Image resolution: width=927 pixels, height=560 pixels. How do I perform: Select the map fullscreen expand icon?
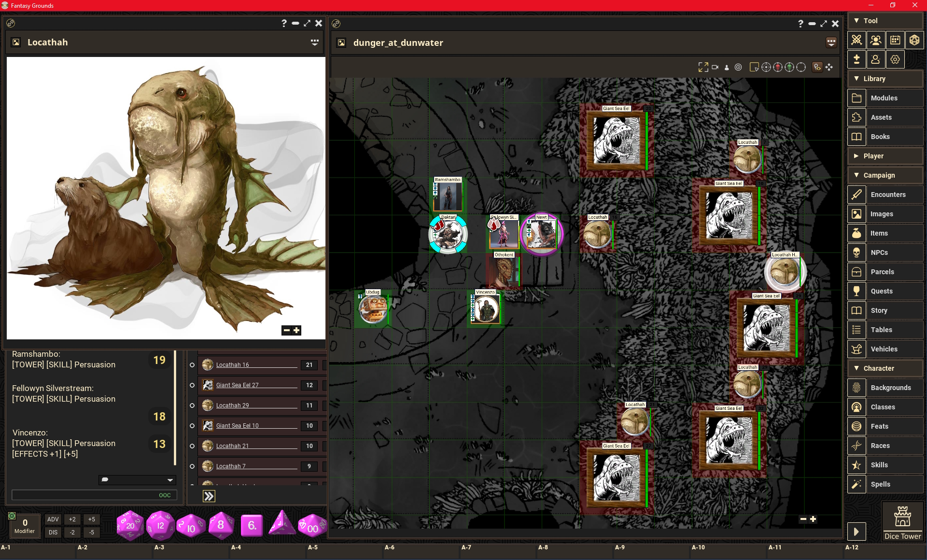703,67
